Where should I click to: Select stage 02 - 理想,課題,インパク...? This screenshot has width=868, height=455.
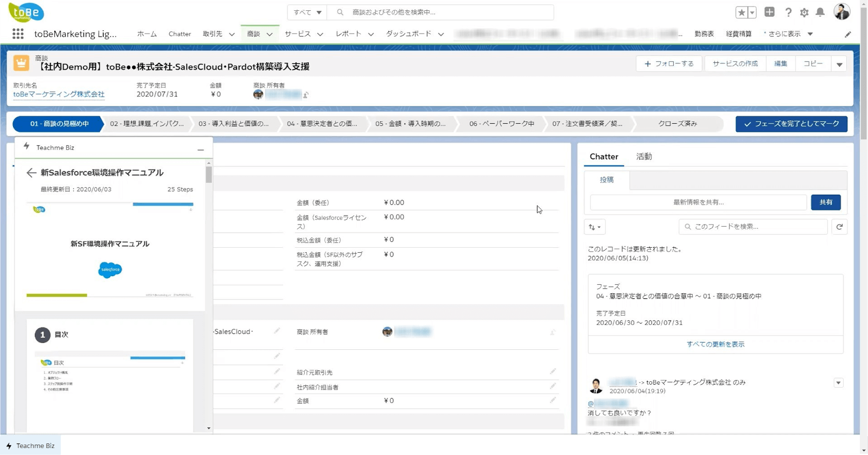tap(147, 124)
